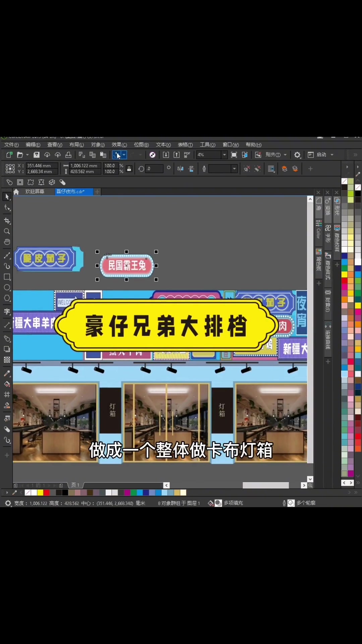362x644 pixels.
Task: Select the Ellipse tool
Action: pyautogui.click(x=7, y=287)
